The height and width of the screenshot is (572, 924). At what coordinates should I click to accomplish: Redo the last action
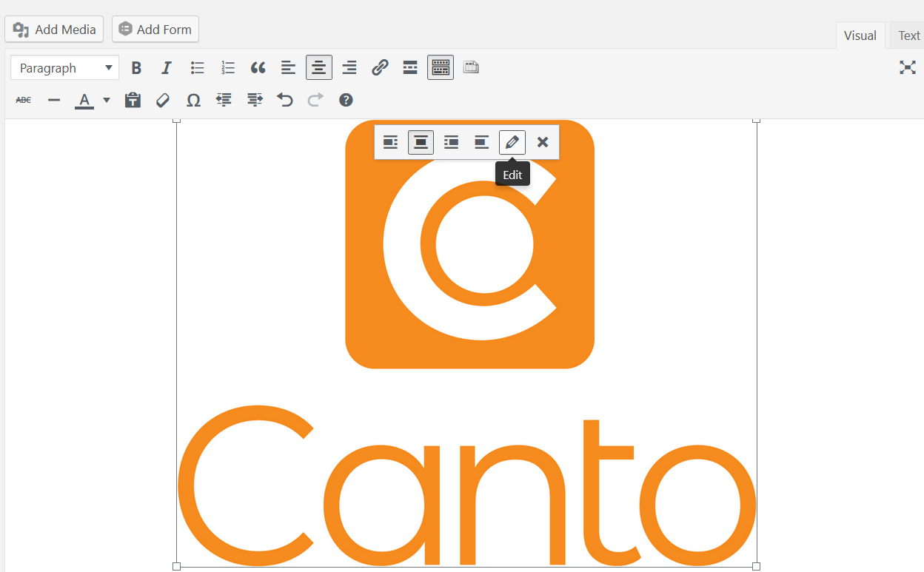315,100
